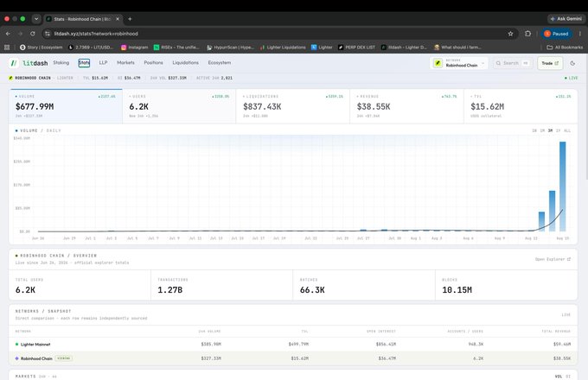Open the Staking nav tab
Viewport: 588px width, 380px height.
click(x=61, y=62)
